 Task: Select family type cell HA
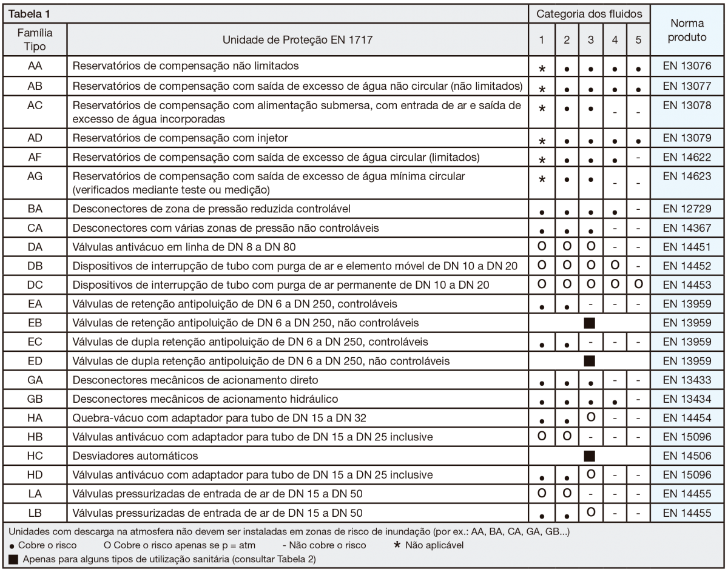click(35, 417)
